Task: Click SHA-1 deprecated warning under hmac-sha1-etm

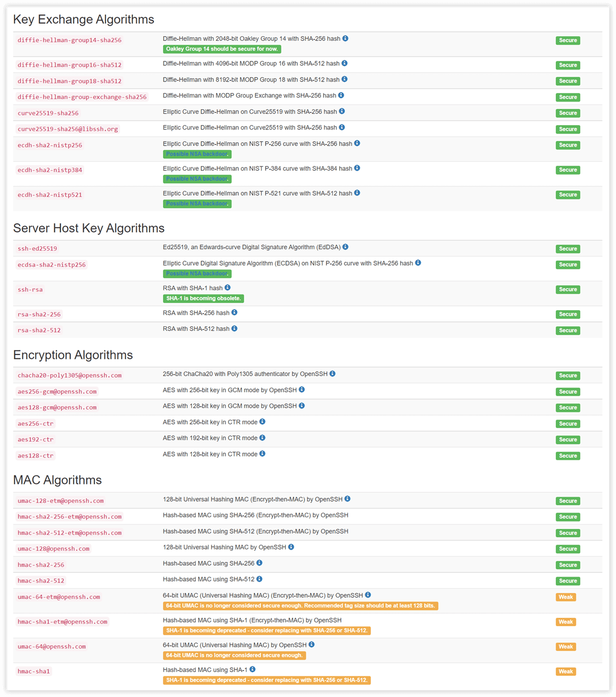Action: 267,631
